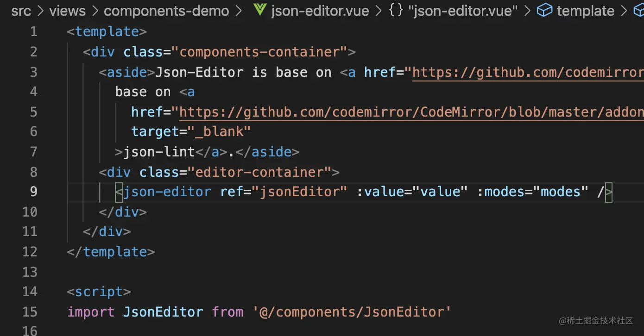The height and width of the screenshot is (336, 644).
Task: Click the :modes="modes" binding on line 9
Action: [x=532, y=192]
